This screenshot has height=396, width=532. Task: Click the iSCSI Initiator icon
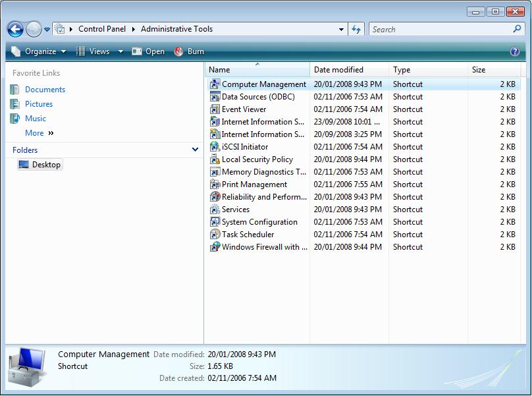coord(215,147)
